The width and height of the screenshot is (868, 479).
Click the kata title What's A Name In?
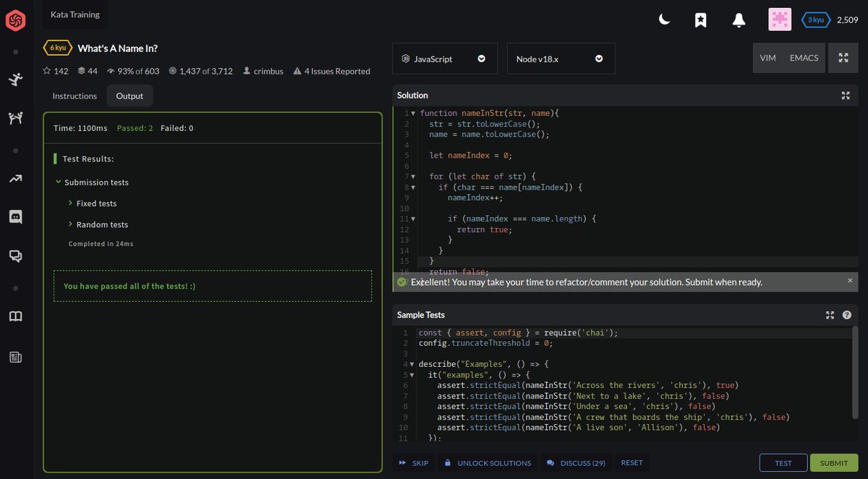click(x=117, y=48)
